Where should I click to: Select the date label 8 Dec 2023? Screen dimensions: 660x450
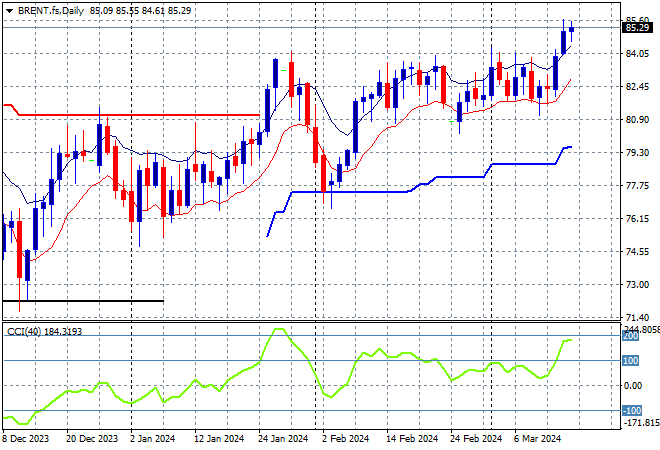pos(26,439)
